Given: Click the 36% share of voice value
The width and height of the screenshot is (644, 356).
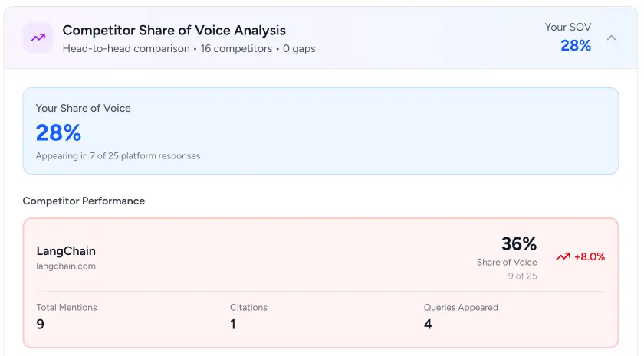Looking at the screenshot, I should 519,243.
